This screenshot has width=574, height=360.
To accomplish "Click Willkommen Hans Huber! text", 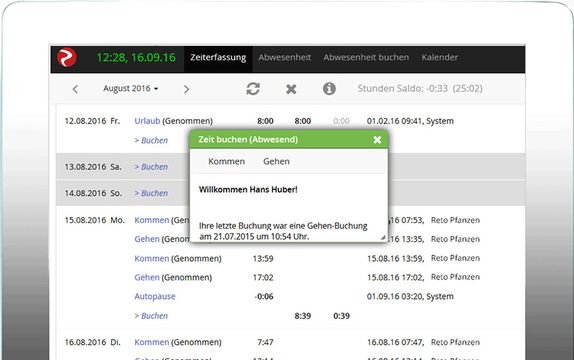I will tap(248, 190).
